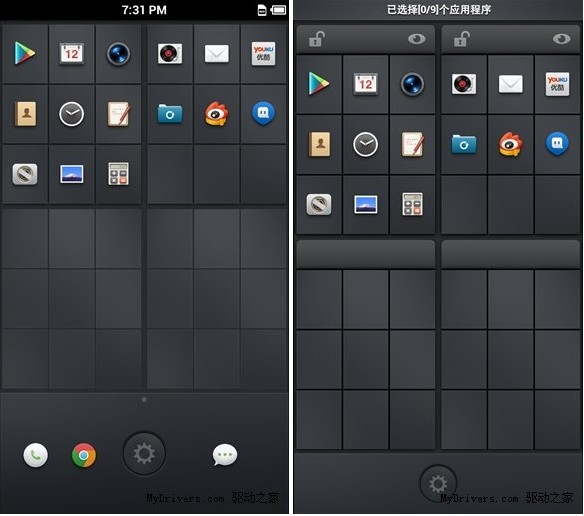Screen dimensions: 584x516
Task: Open the Calculator on left screen
Action: click(118, 174)
